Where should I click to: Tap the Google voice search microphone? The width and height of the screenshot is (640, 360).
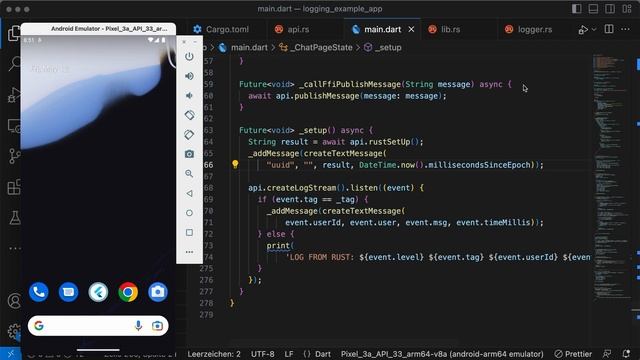coord(138,325)
